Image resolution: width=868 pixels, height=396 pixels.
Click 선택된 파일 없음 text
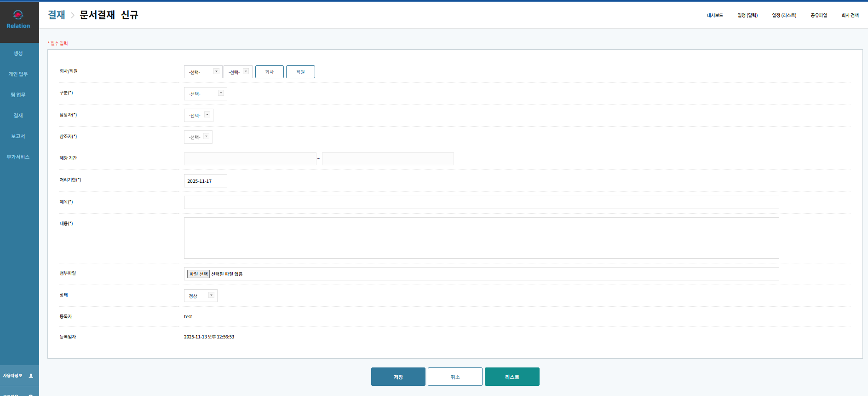click(227, 274)
